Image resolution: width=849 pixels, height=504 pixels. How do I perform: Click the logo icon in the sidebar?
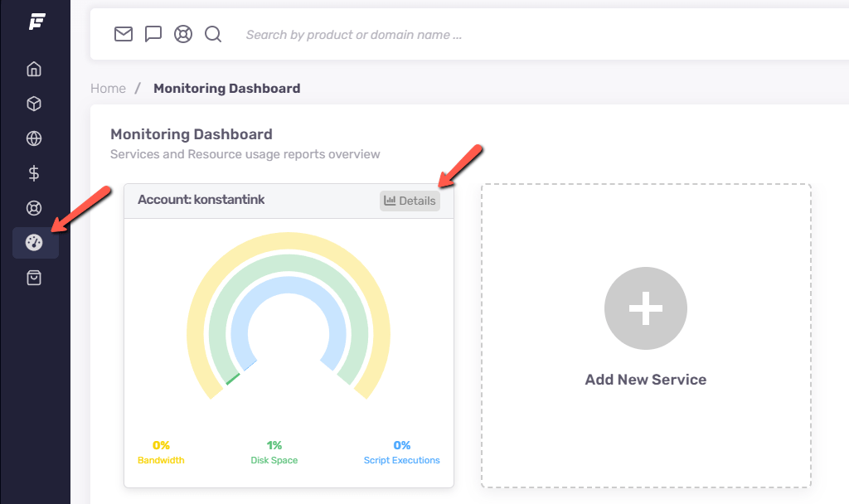(x=36, y=22)
